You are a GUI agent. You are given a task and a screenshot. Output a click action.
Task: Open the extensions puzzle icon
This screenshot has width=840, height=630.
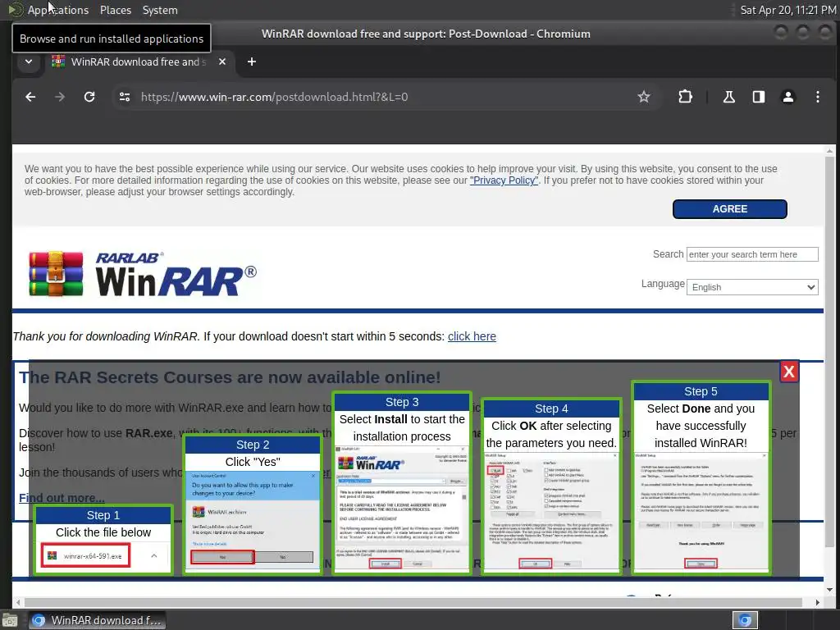coord(685,97)
